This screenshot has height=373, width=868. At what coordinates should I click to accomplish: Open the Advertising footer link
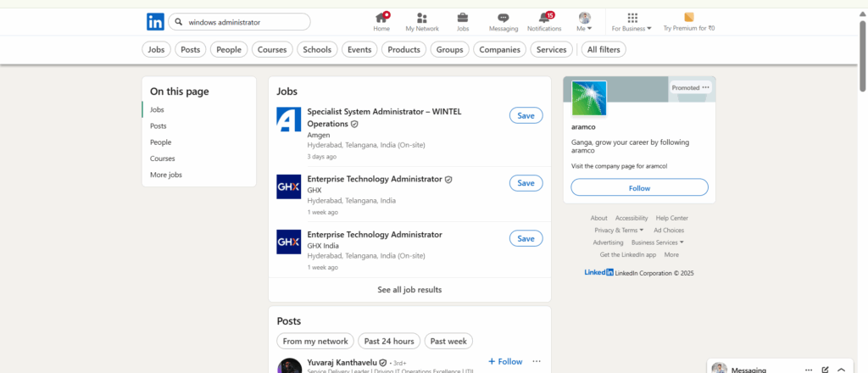[x=608, y=242]
